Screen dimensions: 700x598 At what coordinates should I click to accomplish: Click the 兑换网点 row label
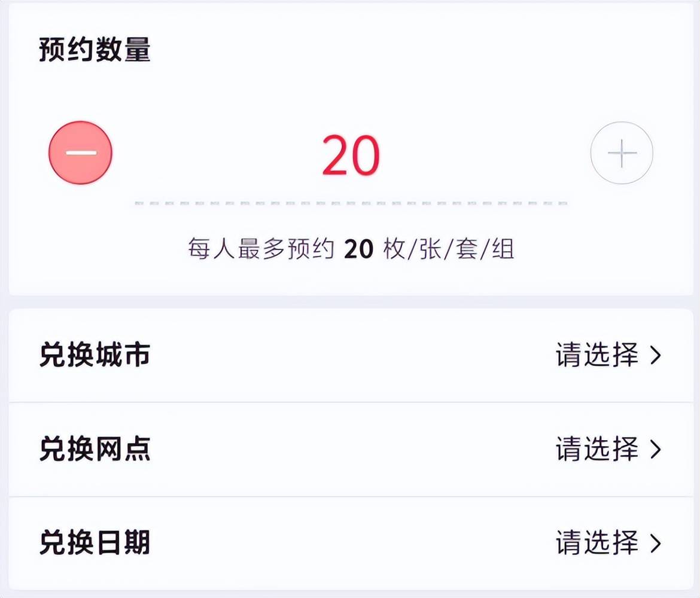click(x=95, y=449)
